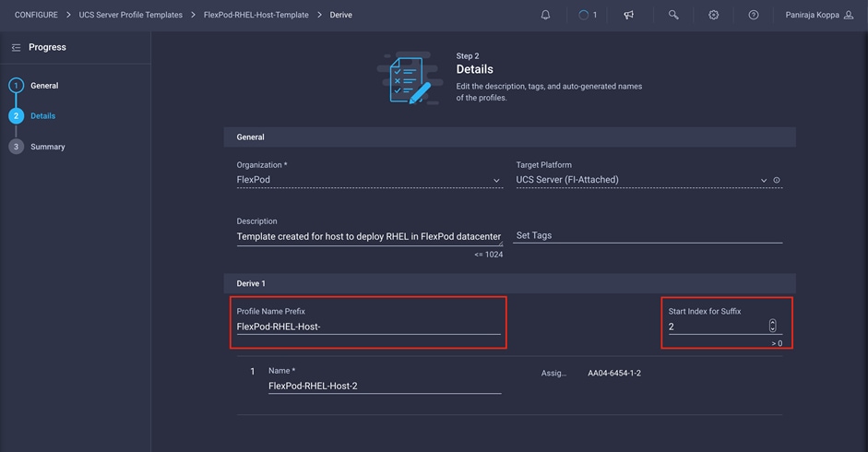Image resolution: width=868 pixels, height=452 pixels.
Task: Click the Name field FlexPod-RHEL-Host-2
Action: (x=385, y=387)
